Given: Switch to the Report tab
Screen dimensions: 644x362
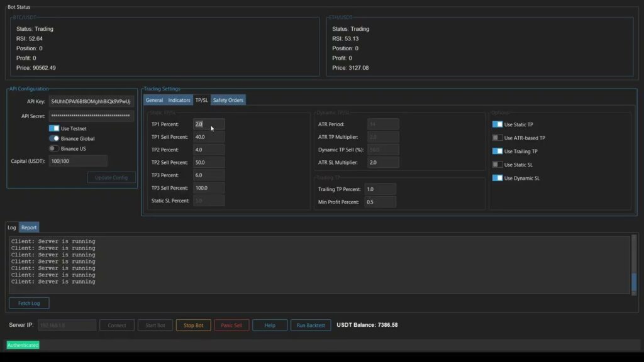Looking at the screenshot, I should [x=28, y=227].
